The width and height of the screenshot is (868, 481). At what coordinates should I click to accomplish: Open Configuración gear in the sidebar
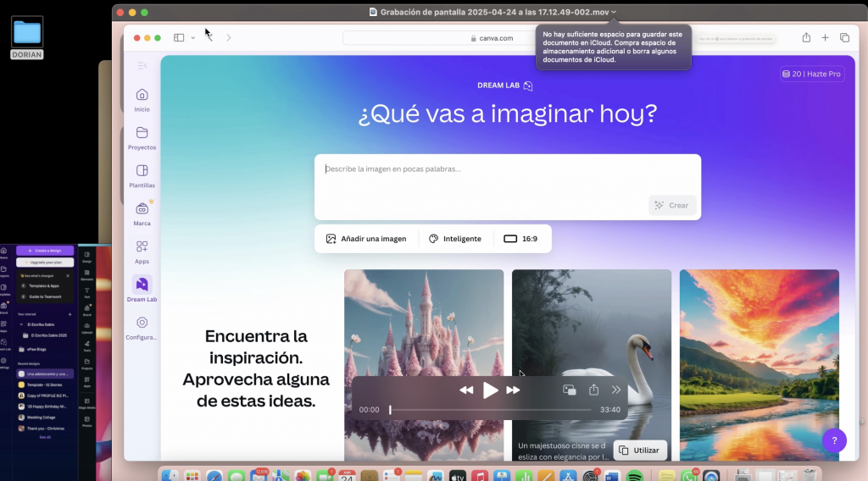142,327
